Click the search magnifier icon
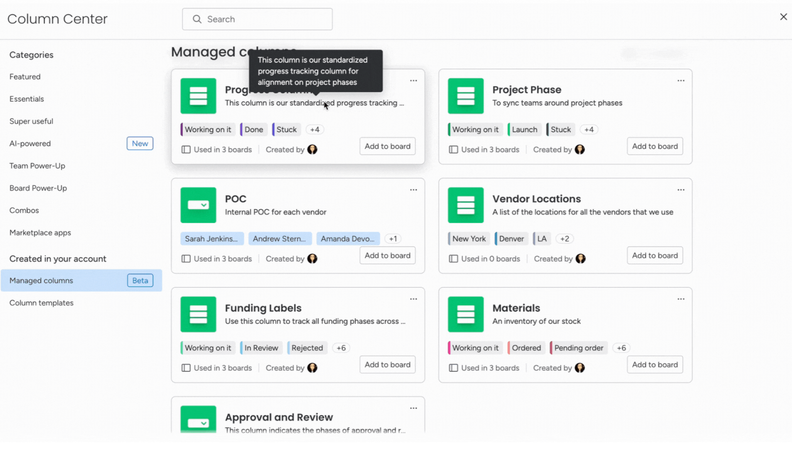The width and height of the screenshot is (792, 451). [x=197, y=19]
